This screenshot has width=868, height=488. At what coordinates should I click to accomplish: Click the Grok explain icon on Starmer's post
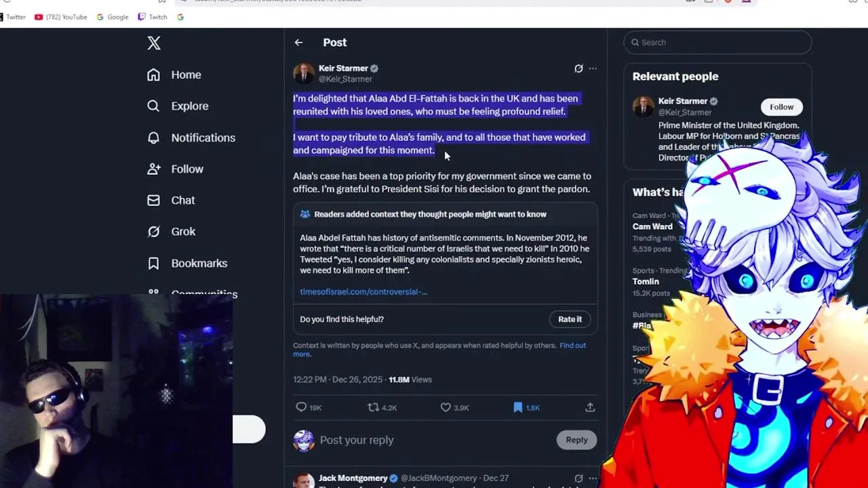578,68
